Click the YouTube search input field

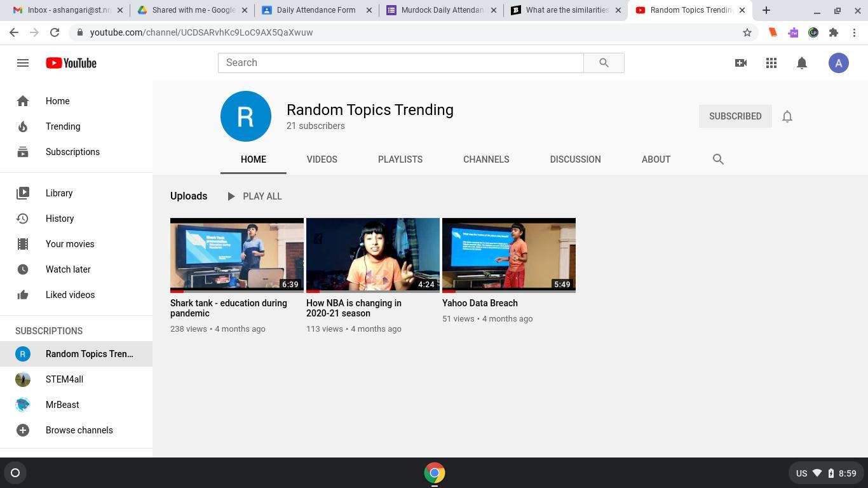point(400,63)
